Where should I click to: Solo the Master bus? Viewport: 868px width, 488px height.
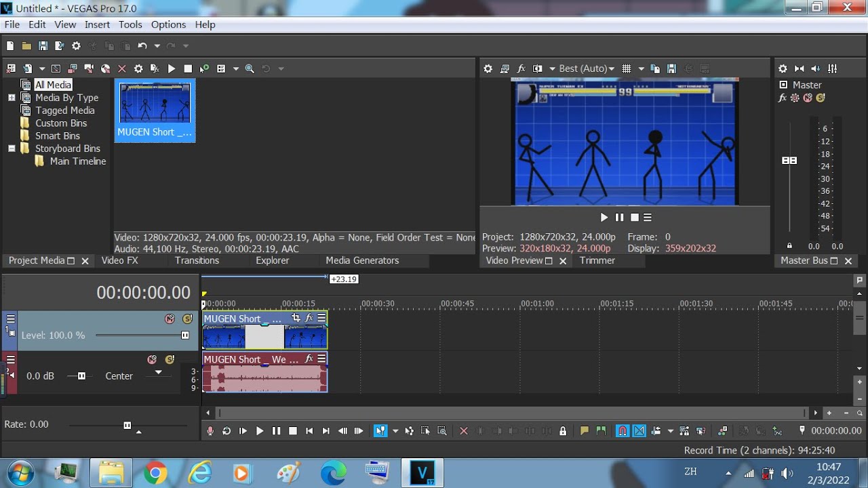[x=821, y=98]
